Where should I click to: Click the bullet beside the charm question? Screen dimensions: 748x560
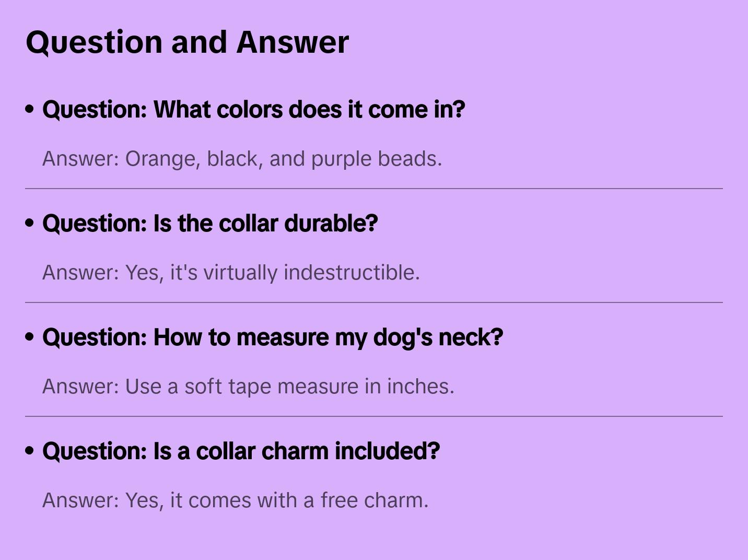[x=30, y=451]
